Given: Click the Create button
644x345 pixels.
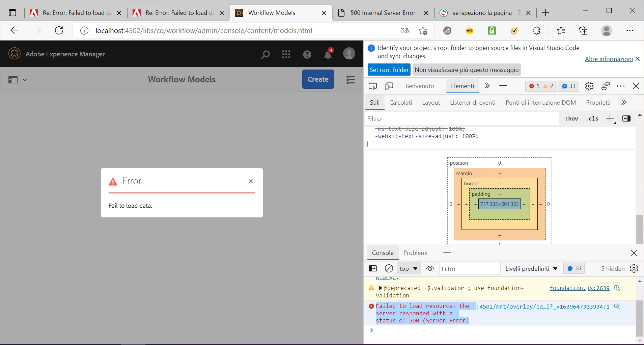Looking at the screenshot, I should click(318, 79).
